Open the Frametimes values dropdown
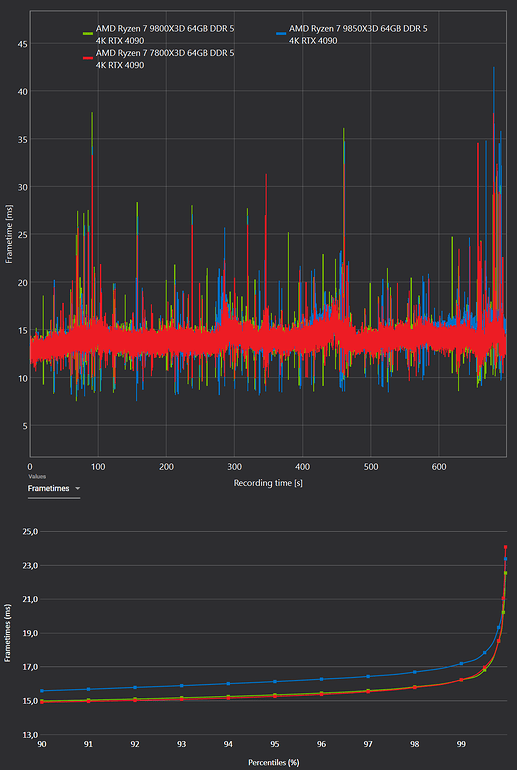517x770 pixels. [54, 489]
